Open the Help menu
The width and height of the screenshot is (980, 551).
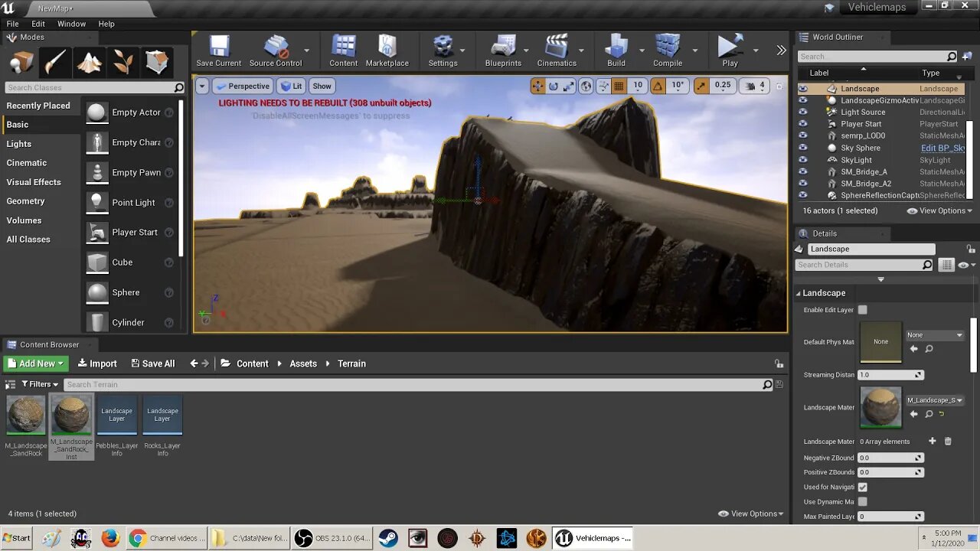106,24
